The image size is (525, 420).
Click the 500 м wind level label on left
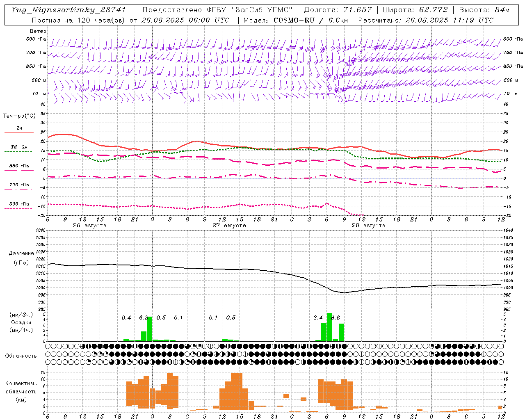pyautogui.click(x=39, y=80)
